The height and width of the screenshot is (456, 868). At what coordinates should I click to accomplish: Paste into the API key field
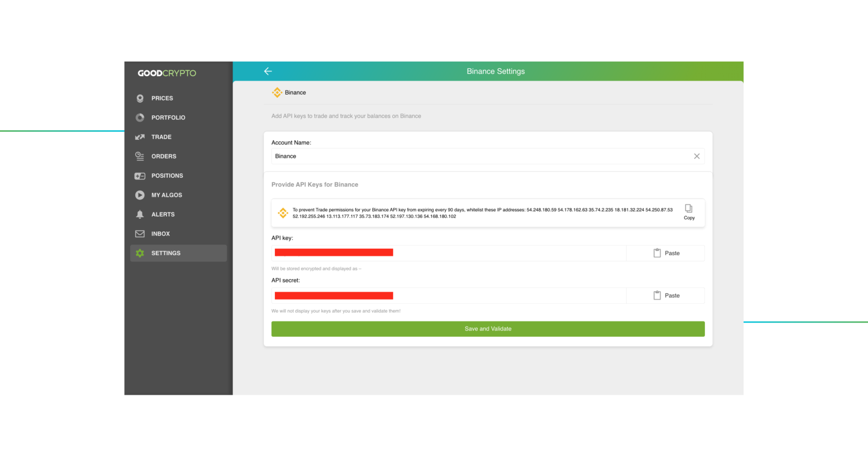(666, 253)
